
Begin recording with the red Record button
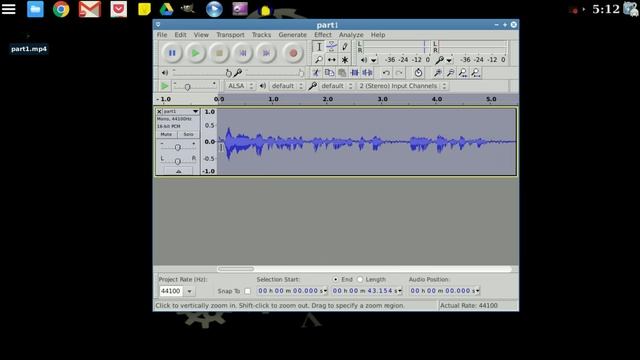point(293,53)
